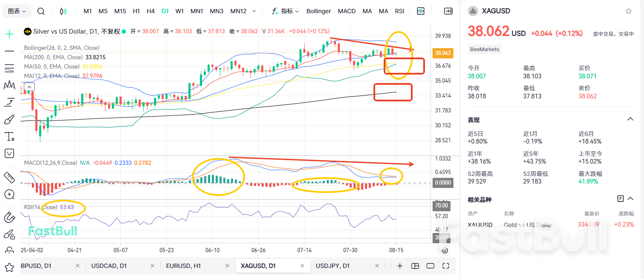
Task: Open the Bollinger indicator settings
Action: (318, 11)
